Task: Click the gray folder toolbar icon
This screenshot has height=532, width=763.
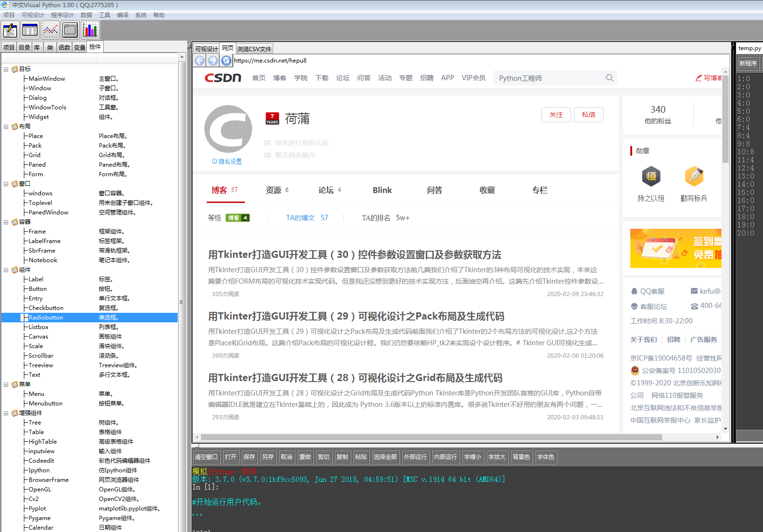Action: click(70, 30)
